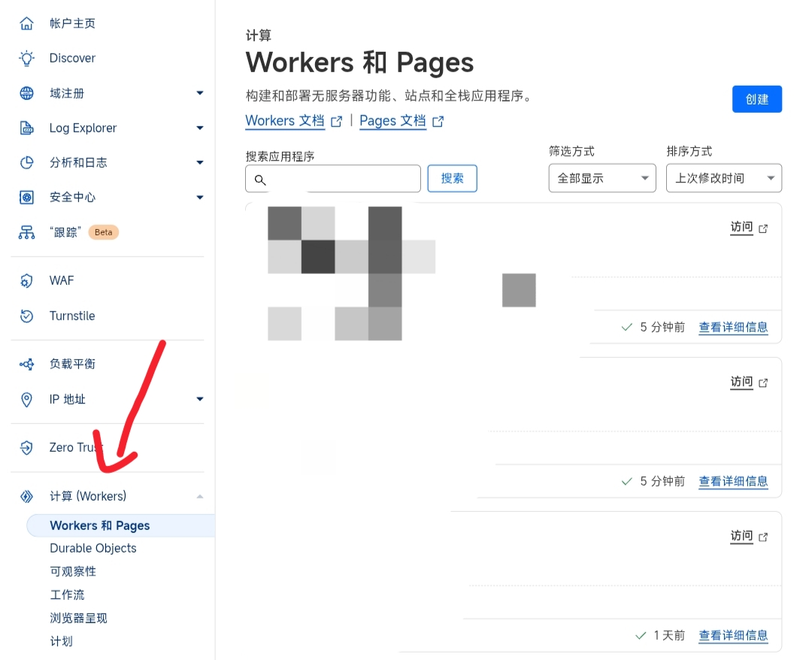Open 负载平衡 via its network icon
812x660 pixels.
coord(26,364)
